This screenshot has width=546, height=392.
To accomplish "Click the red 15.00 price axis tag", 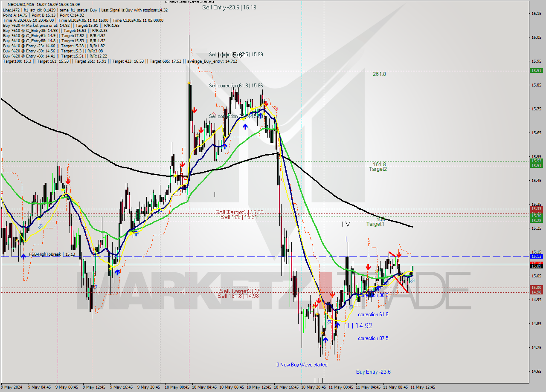I will (536, 288).
